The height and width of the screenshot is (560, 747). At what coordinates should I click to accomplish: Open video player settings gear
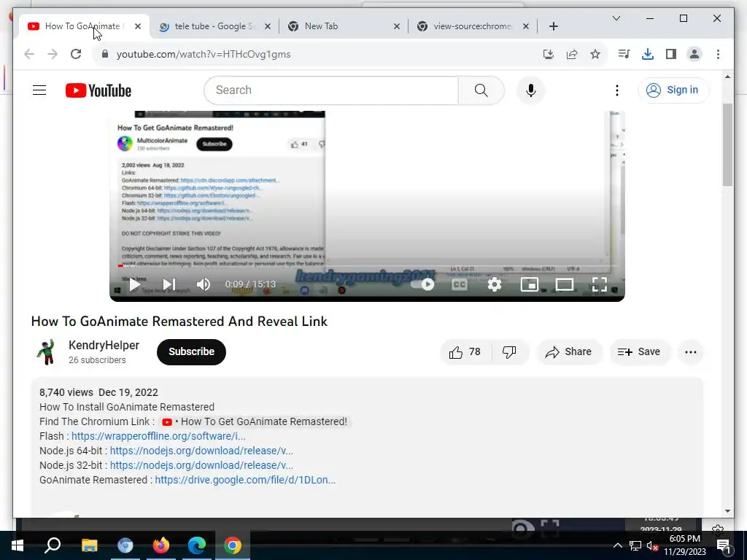point(495,284)
